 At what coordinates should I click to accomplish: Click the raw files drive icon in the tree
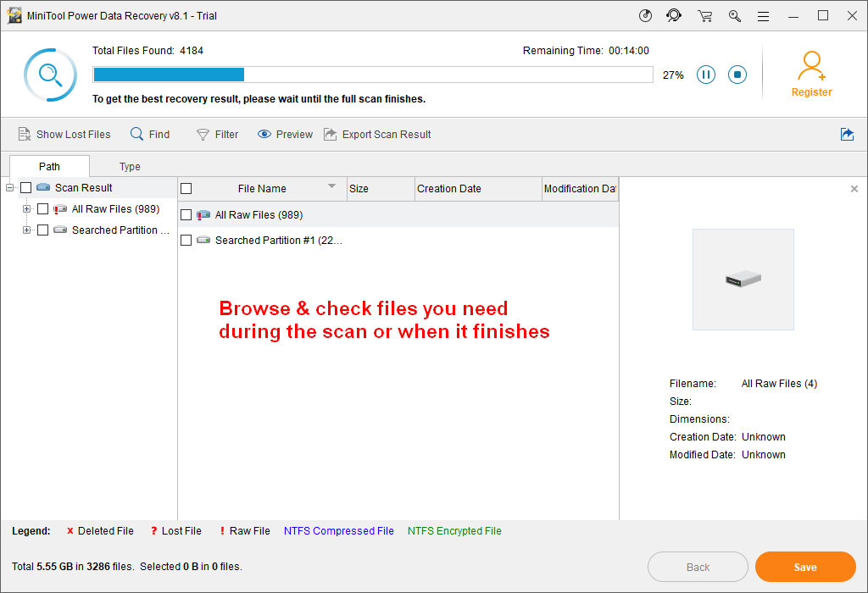[x=60, y=209]
